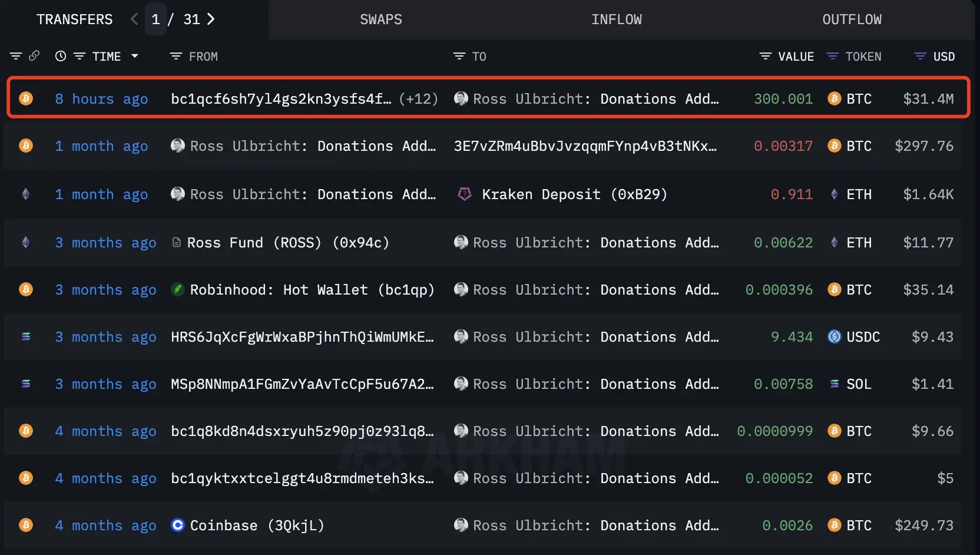This screenshot has height=555, width=980.
Task: Click the link icon in table header
Action: (34, 56)
